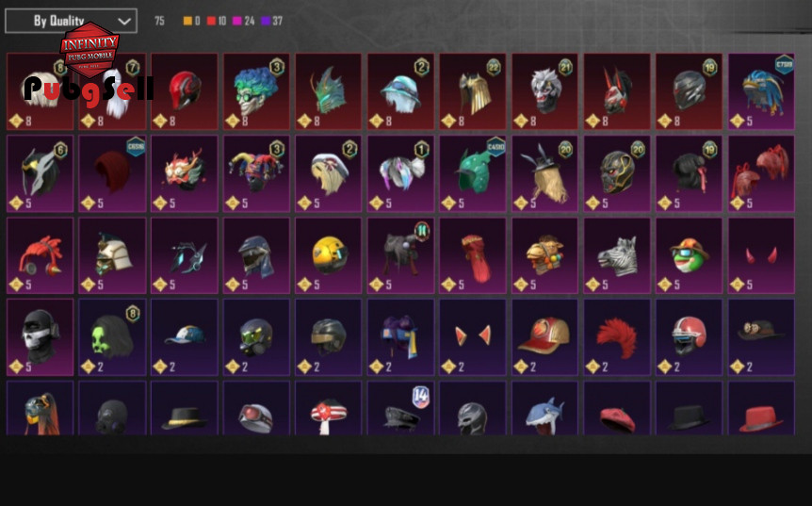
Task: Select the green-haired joker mask item
Action: 256,91
